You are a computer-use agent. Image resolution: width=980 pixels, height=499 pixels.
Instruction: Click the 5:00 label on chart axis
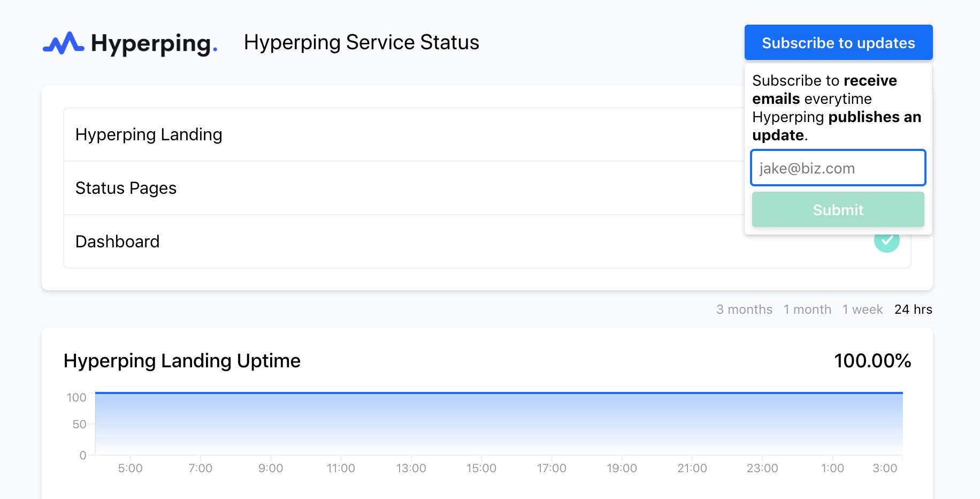pos(130,468)
